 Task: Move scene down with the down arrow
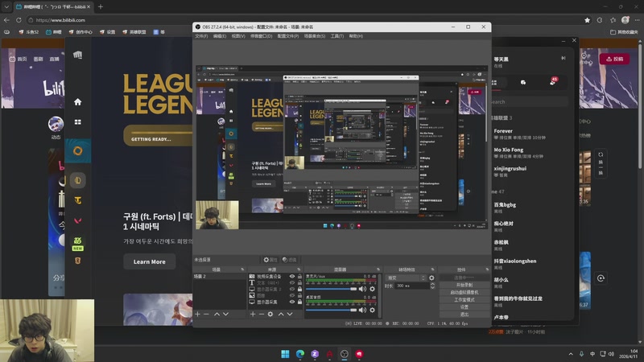225,314
